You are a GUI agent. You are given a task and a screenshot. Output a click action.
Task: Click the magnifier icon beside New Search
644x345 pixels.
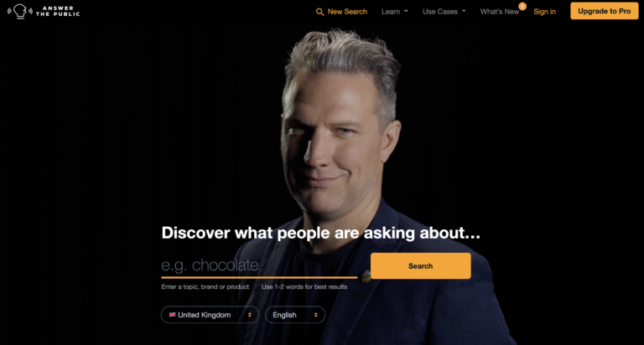[319, 12]
